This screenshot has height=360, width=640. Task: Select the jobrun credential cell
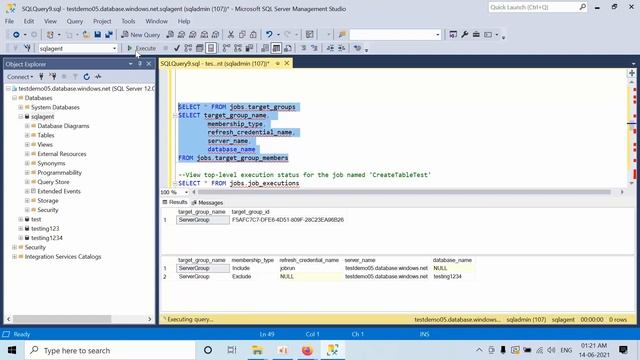click(x=310, y=268)
